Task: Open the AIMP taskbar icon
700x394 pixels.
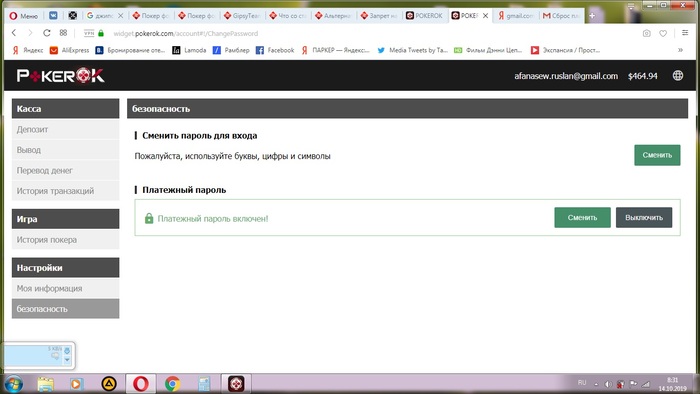Action: [109, 384]
